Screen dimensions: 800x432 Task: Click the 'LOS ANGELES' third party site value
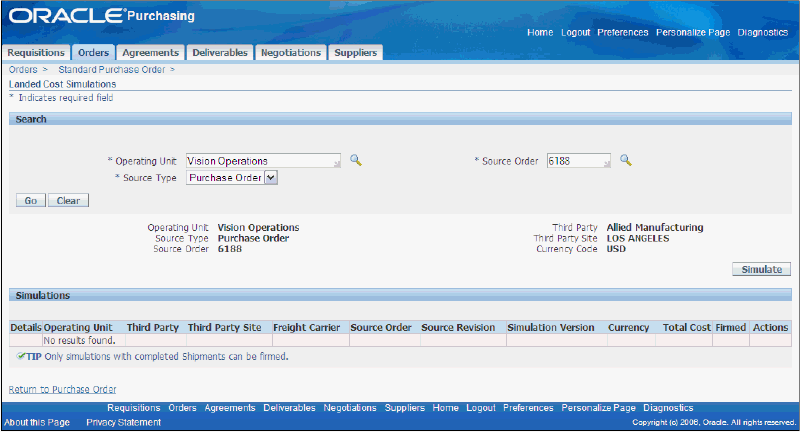(638, 238)
